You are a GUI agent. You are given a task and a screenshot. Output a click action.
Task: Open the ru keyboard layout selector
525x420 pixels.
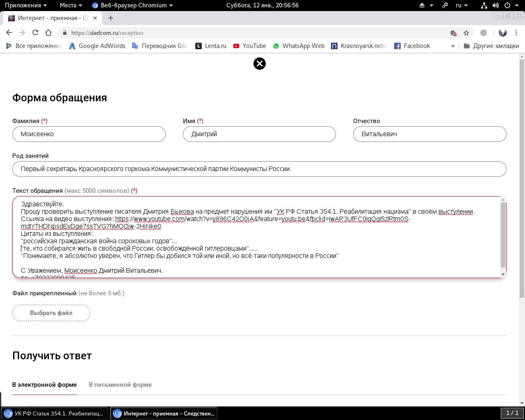(462, 5)
